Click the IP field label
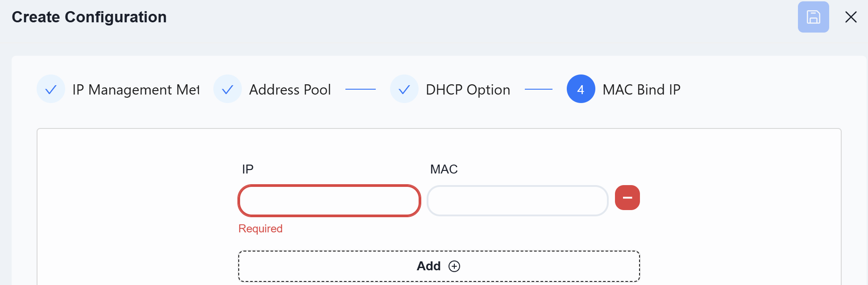868x285 pixels. tap(248, 169)
